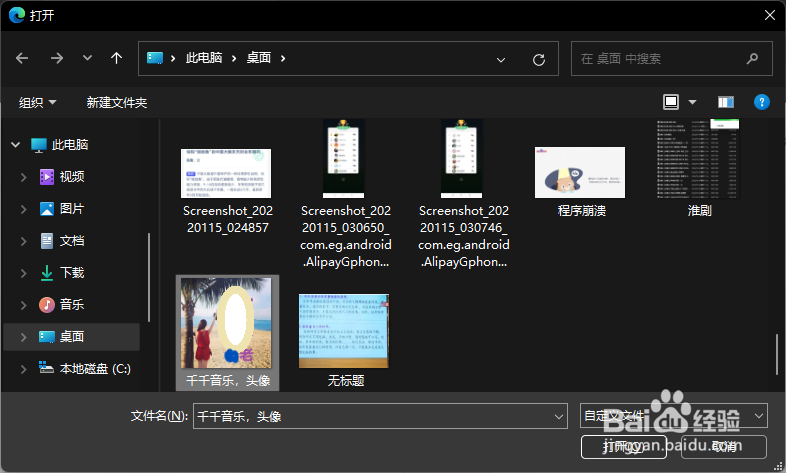Expand the 桌面 folder node

pos(24,337)
